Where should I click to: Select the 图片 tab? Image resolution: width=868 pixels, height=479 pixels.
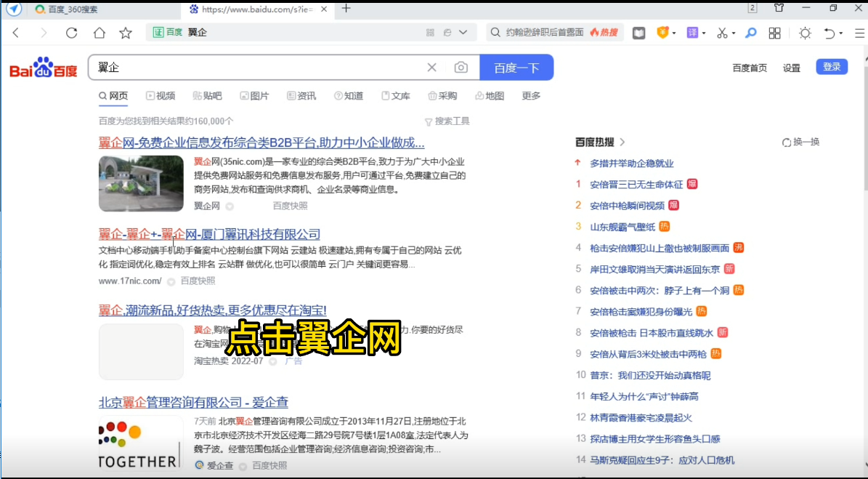point(254,96)
